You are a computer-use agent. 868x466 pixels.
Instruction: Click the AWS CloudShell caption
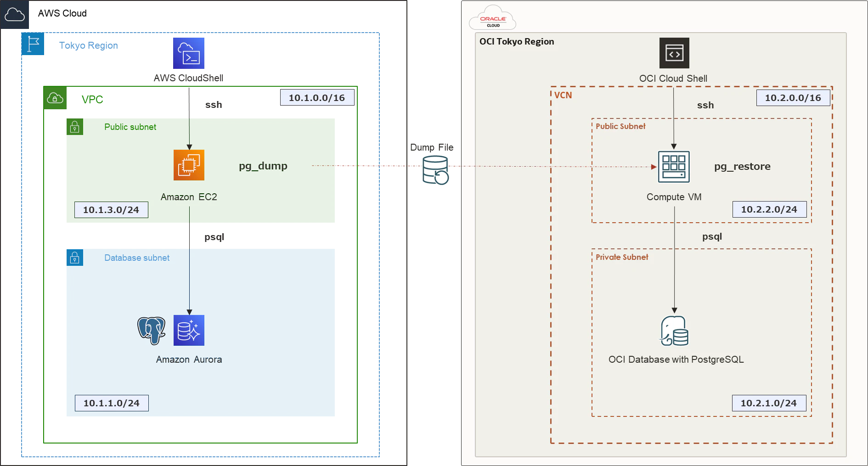(x=189, y=78)
